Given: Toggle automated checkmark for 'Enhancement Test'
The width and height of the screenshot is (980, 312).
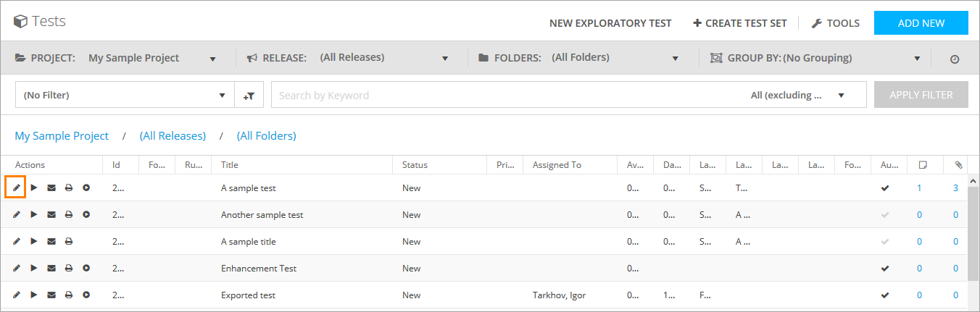Looking at the screenshot, I should click(x=884, y=269).
